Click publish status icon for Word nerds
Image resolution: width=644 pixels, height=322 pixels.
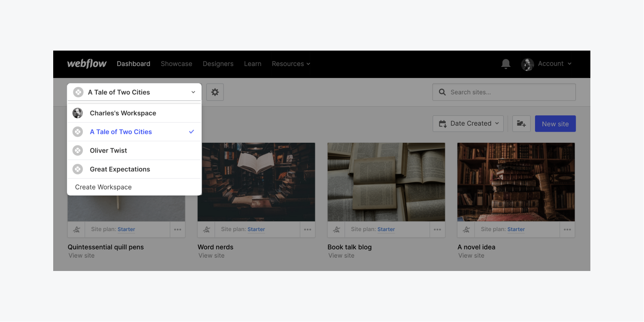206,229
